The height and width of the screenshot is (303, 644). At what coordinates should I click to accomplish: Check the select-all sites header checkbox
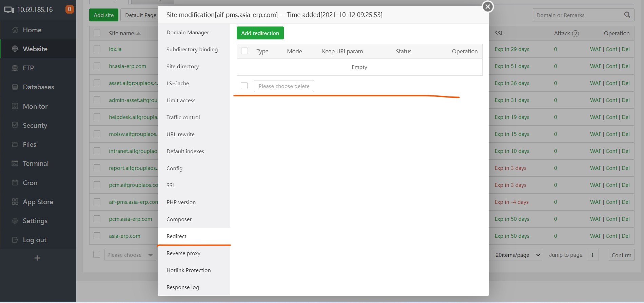[97, 33]
